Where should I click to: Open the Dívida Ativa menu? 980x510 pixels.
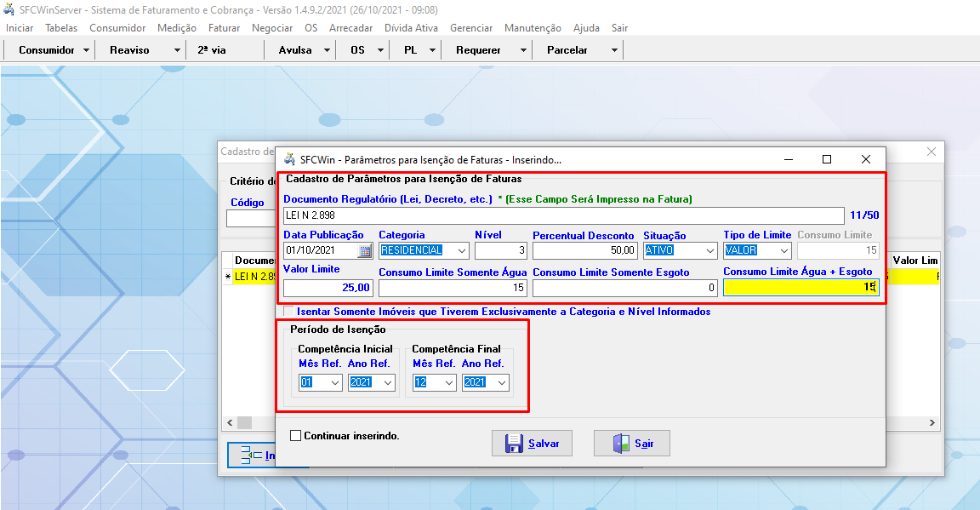coord(411,28)
